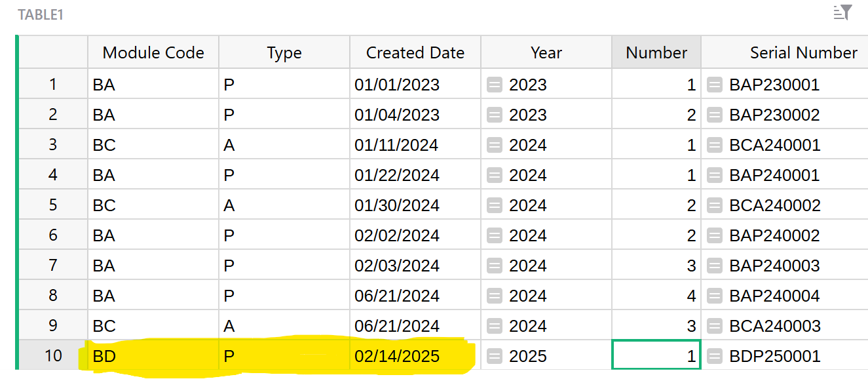Click the highlighted BD module code cell
Image resolution: width=868 pixels, height=379 pixels.
pos(153,356)
